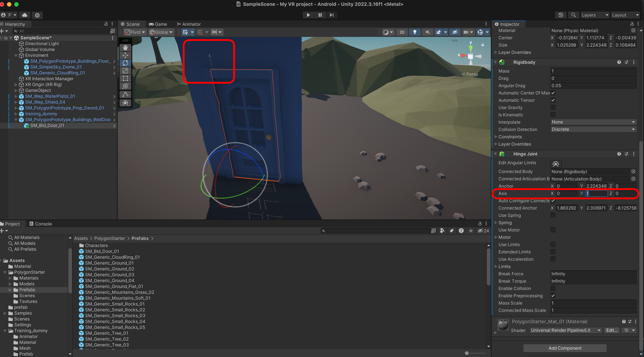This screenshot has height=357, width=644.
Task: Select the Hand view tool
Action: [x=125, y=48]
